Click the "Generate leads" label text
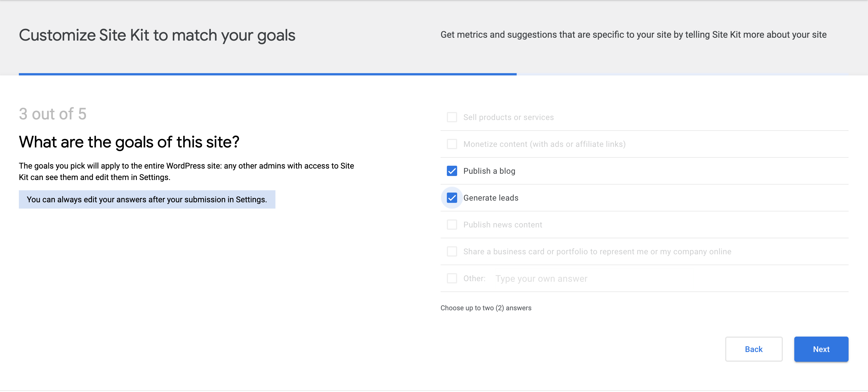The width and height of the screenshot is (868, 392). pyautogui.click(x=491, y=198)
